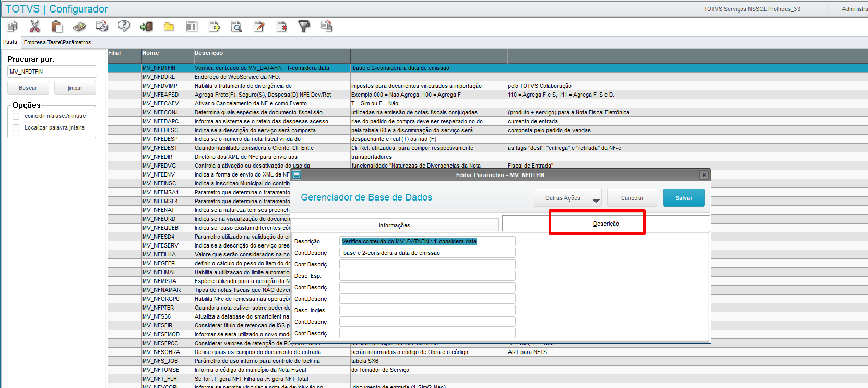Click the Desc. Ingles input field
The height and width of the screenshot is (388, 868).
tap(427, 310)
